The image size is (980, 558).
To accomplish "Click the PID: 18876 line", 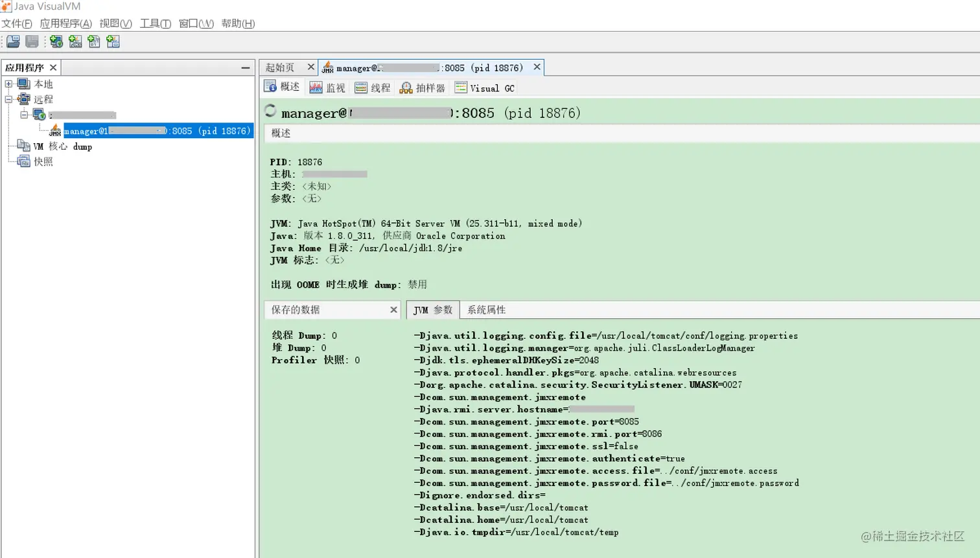I will click(x=296, y=162).
